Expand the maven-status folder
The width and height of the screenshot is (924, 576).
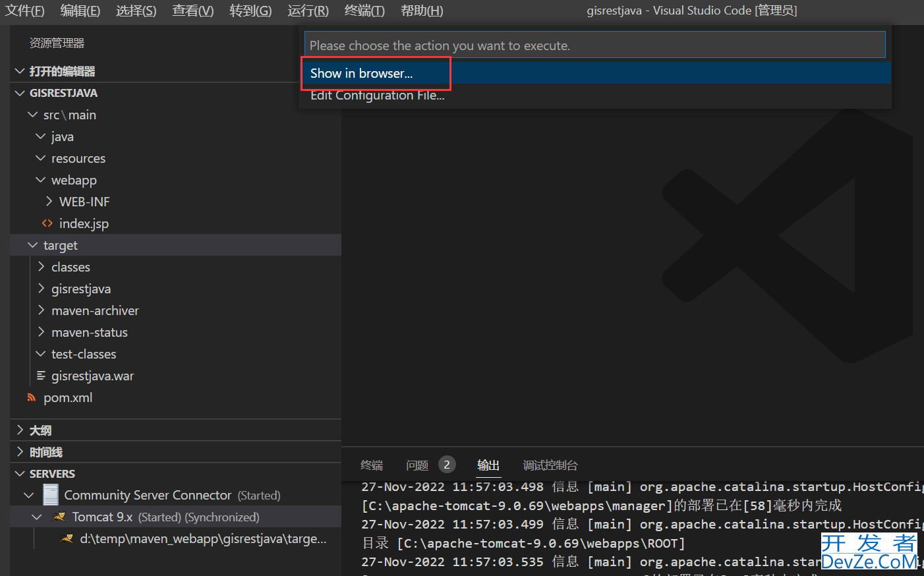tap(41, 332)
